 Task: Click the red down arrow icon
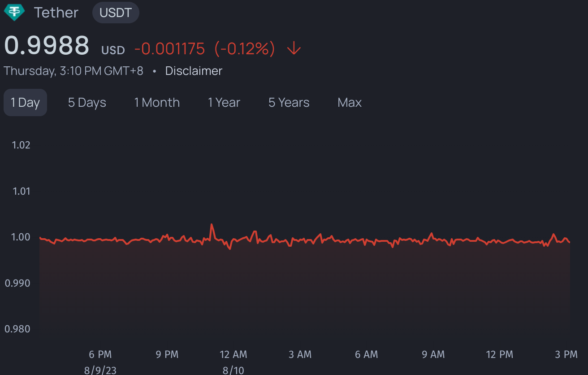pos(294,48)
